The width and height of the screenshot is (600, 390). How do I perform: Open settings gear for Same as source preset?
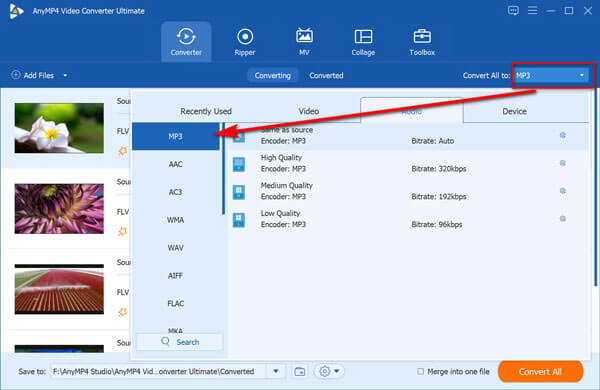coord(562,135)
